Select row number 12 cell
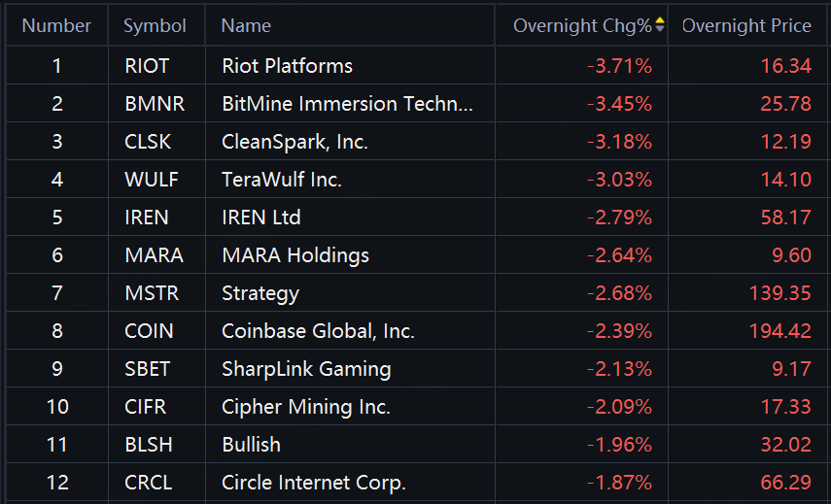The height and width of the screenshot is (504, 831). pyautogui.click(x=56, y=483)
